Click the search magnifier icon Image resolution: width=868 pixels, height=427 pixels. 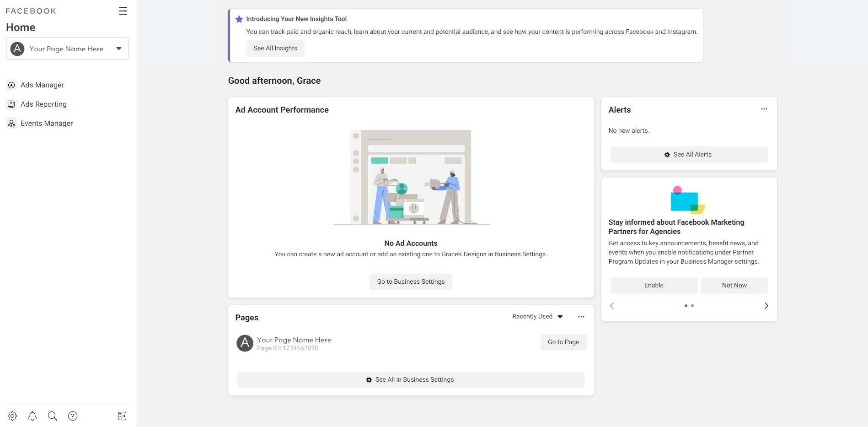(53, 416)
